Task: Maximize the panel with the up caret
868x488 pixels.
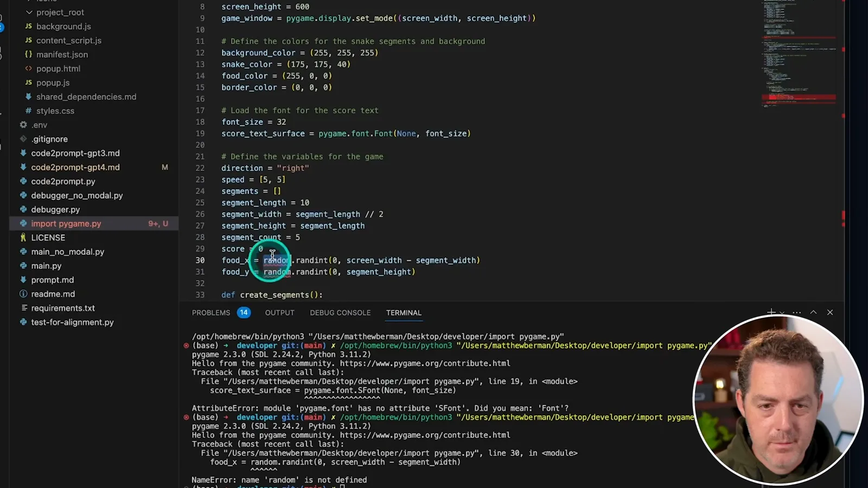Action: pos(813,312)
